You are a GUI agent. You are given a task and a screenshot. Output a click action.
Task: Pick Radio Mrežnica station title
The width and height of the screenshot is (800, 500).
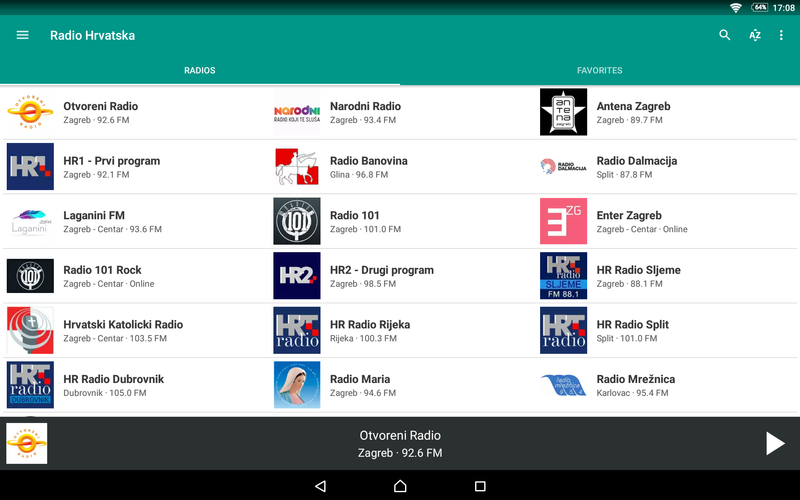point(636,379)
